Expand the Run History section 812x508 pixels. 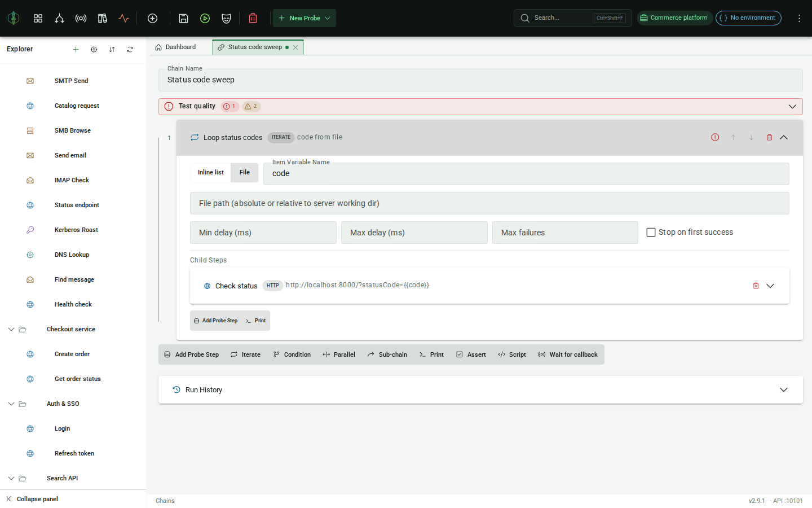click(784, 390)
